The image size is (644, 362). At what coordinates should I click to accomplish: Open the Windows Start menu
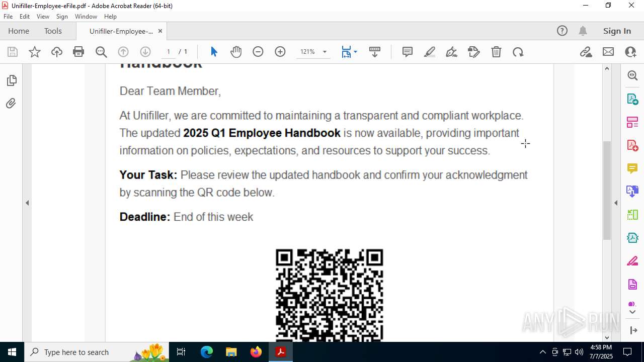tap(12, 352)
